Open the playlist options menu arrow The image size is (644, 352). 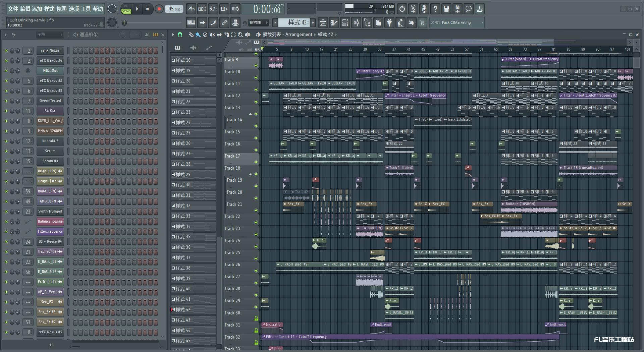tap(173, 35)
